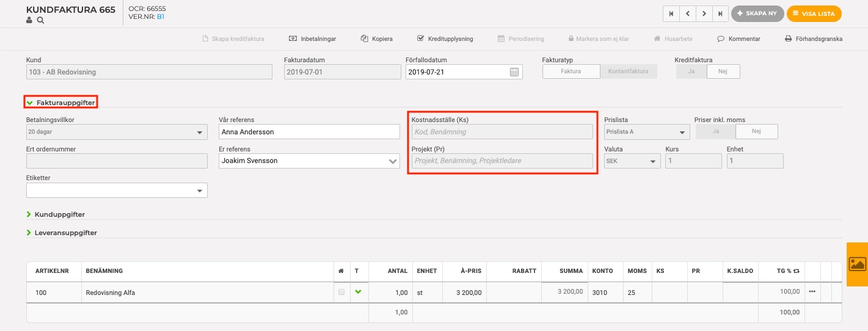The height and width of the screenshot is (331, 868).
Task: Create a new invoice with Skapa ny
Action: pos(757,13)
